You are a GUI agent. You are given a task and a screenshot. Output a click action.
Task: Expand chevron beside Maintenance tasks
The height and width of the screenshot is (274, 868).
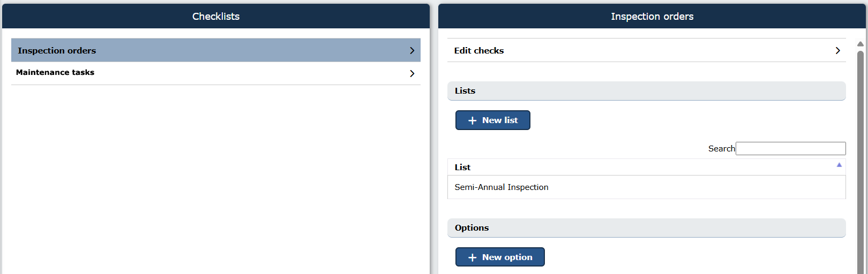coord(412,73)
